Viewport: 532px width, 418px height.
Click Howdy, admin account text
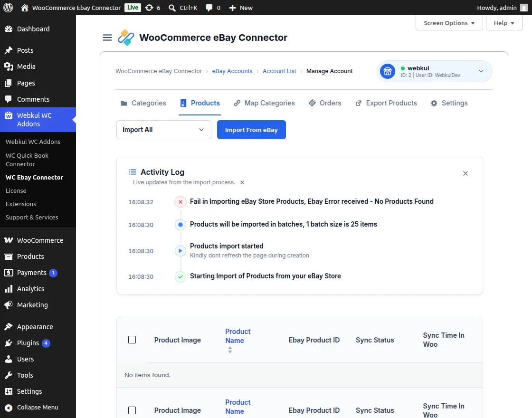coord(497,8)
